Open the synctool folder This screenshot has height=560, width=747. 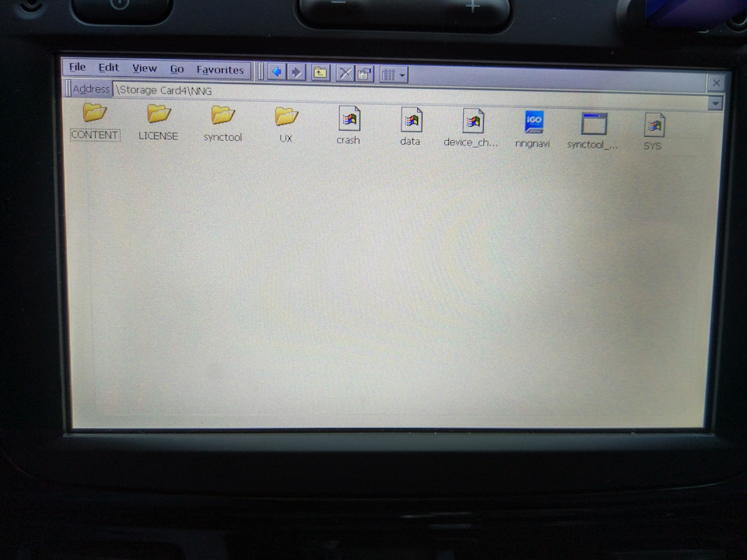[223, 115]
